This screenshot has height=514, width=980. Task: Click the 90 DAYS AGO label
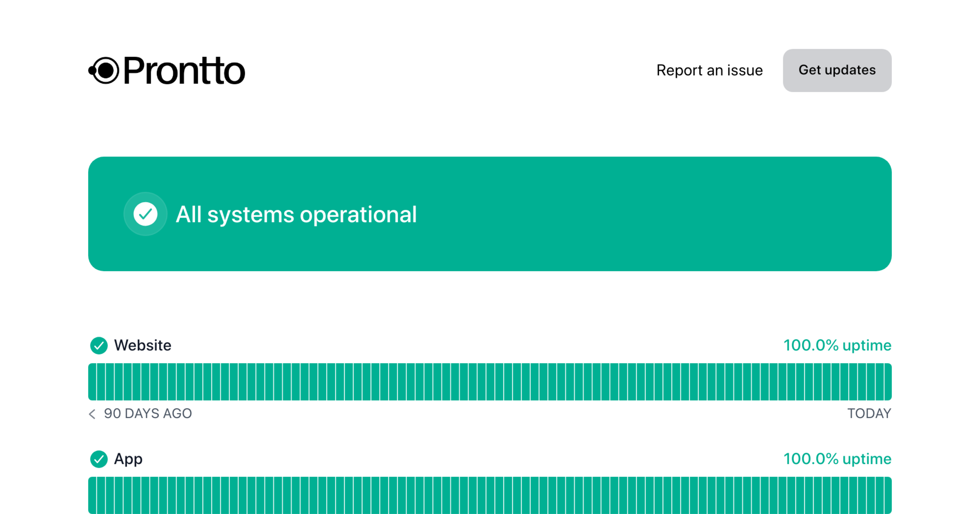(x=148, y=414)
